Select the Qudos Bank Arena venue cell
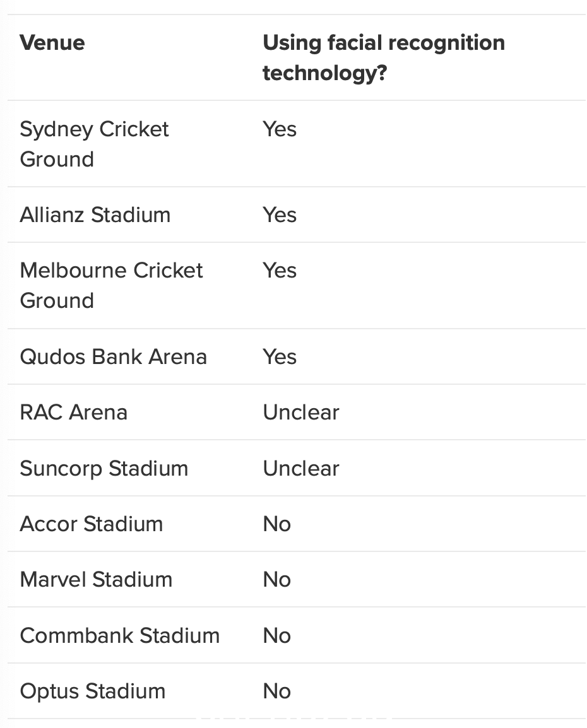The width and height of the screenshot is (587, 728). point(114,357)
